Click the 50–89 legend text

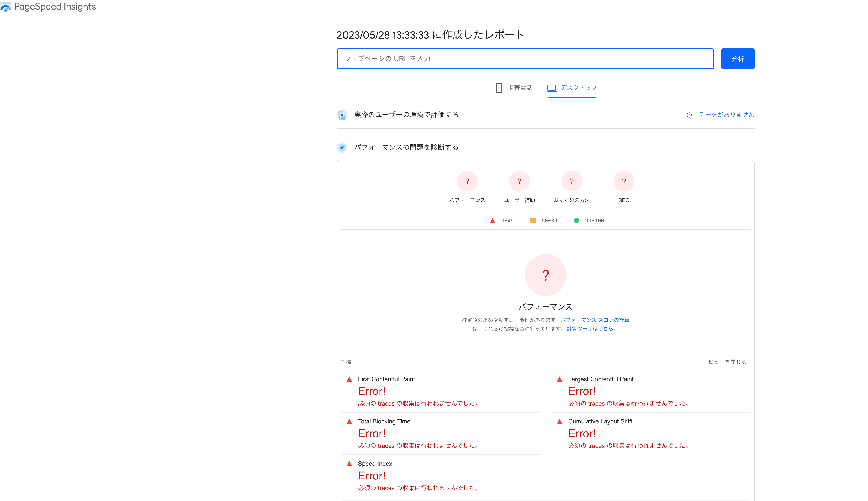pyautogui.click(x=549, y=221)
